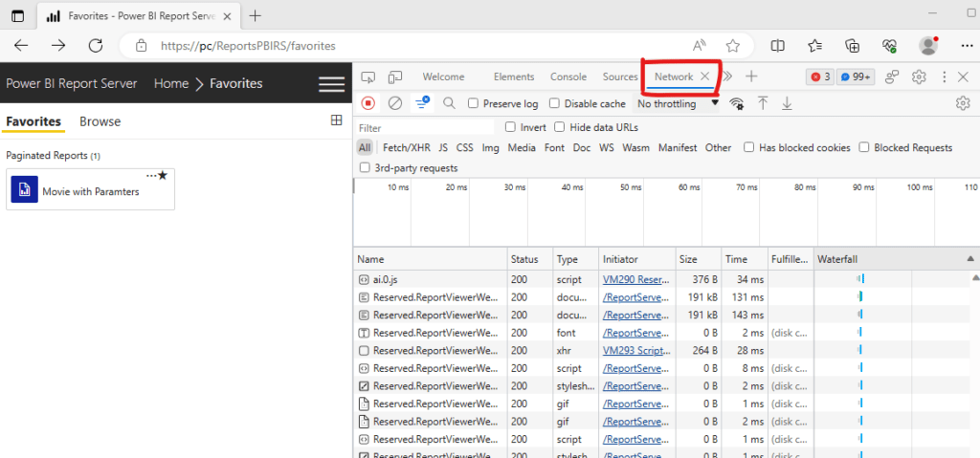Image resolution: width=980 pixels, height=458 pixels.
Task: Enable Disable cache checkbox
Action: point(554,103)
